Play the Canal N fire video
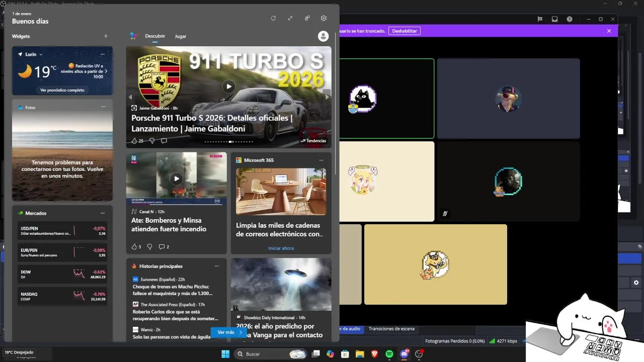 point(176,178)
